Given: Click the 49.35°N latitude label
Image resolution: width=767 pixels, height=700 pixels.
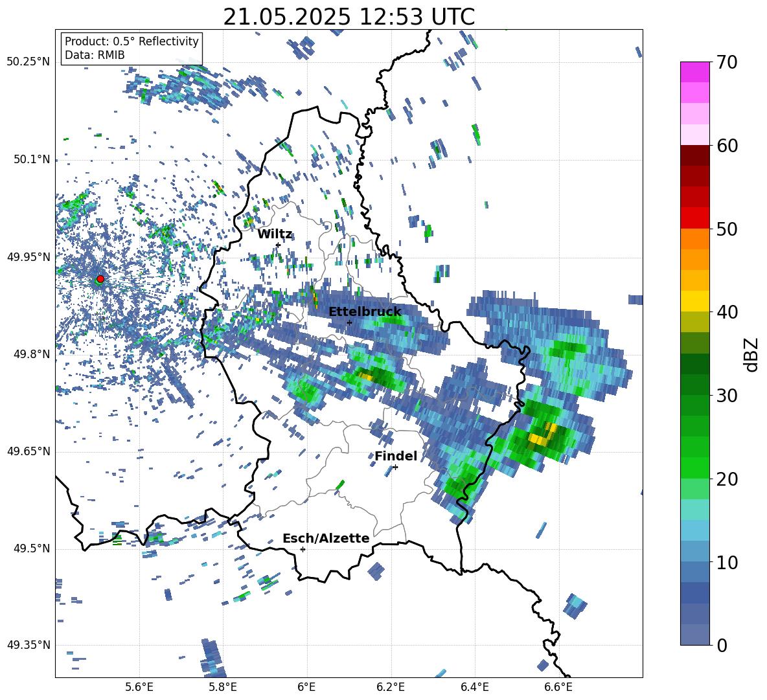Looking at the screenshot, I should pos(29,645).
